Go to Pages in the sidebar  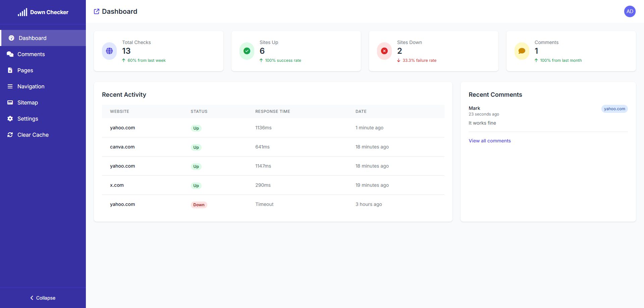pyautogui.click(x=25, y=70)
